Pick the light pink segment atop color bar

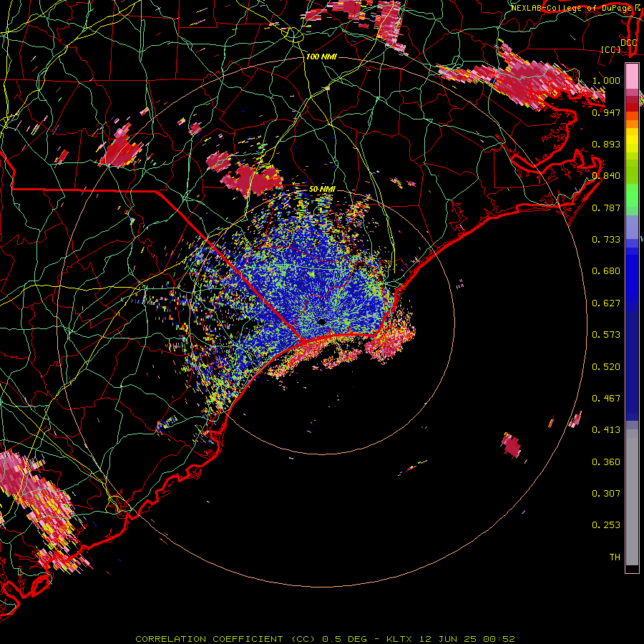click(632, 76)
